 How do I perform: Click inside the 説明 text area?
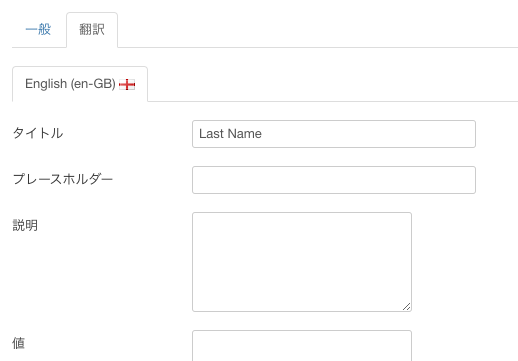tap(302, 262)
